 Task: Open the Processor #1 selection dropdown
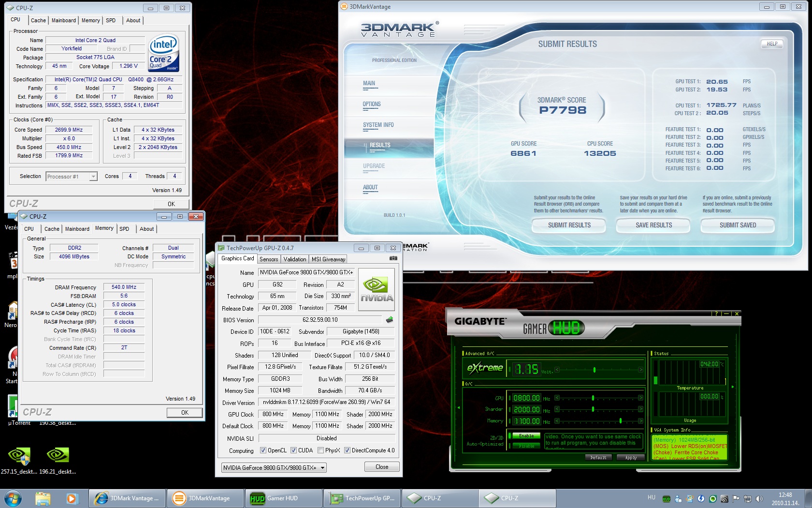72,177
